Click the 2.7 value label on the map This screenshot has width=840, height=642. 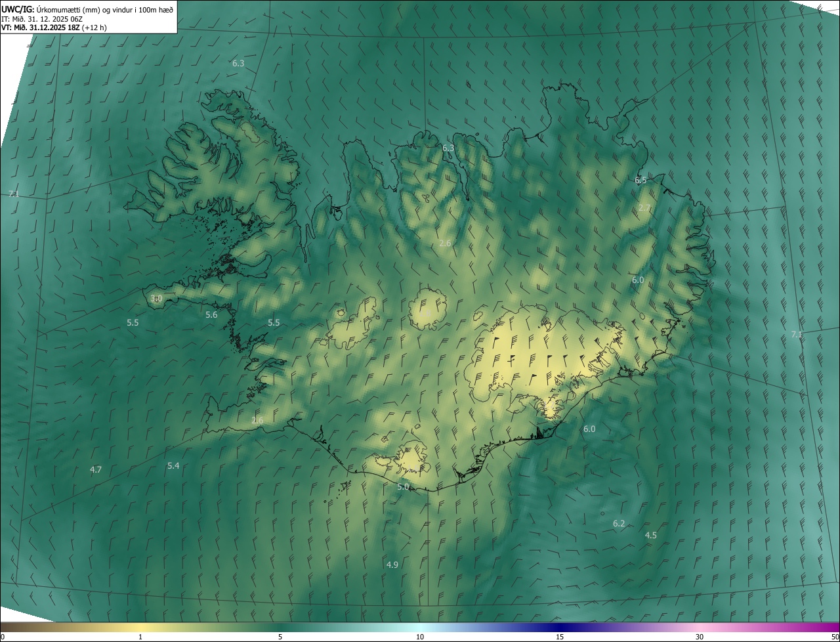click(x=644, y=207)
